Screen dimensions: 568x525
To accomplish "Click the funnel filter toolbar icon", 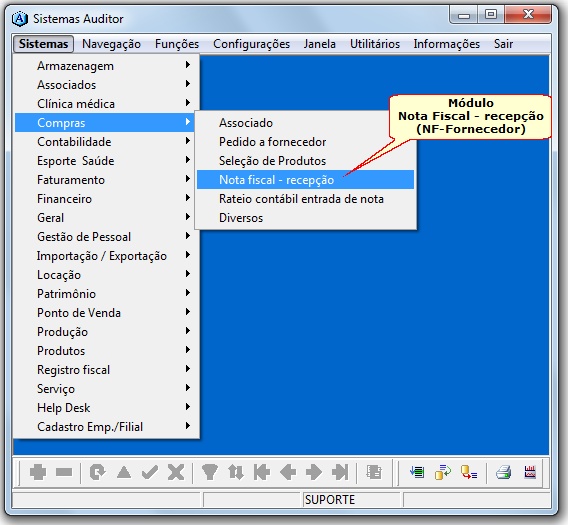I will click(x=210, y=472).
